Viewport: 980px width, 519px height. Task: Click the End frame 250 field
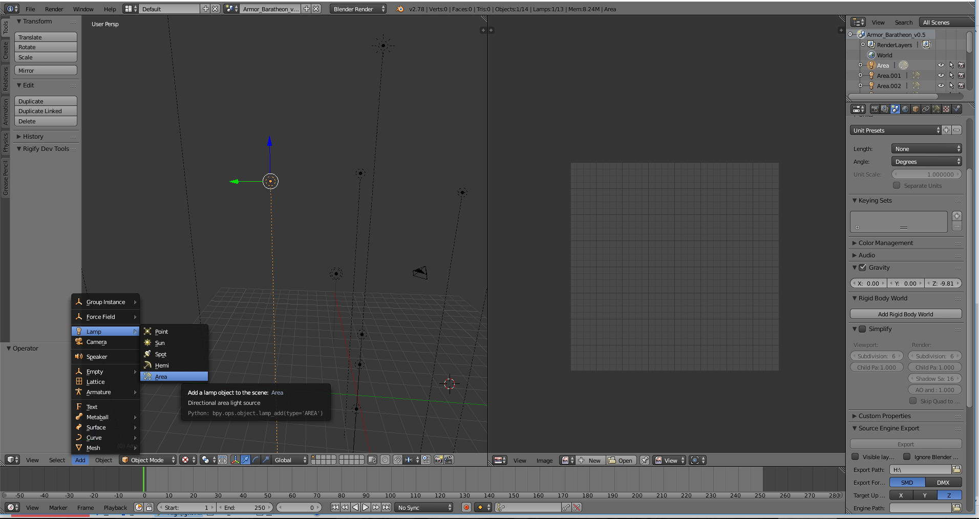[245, 507]
